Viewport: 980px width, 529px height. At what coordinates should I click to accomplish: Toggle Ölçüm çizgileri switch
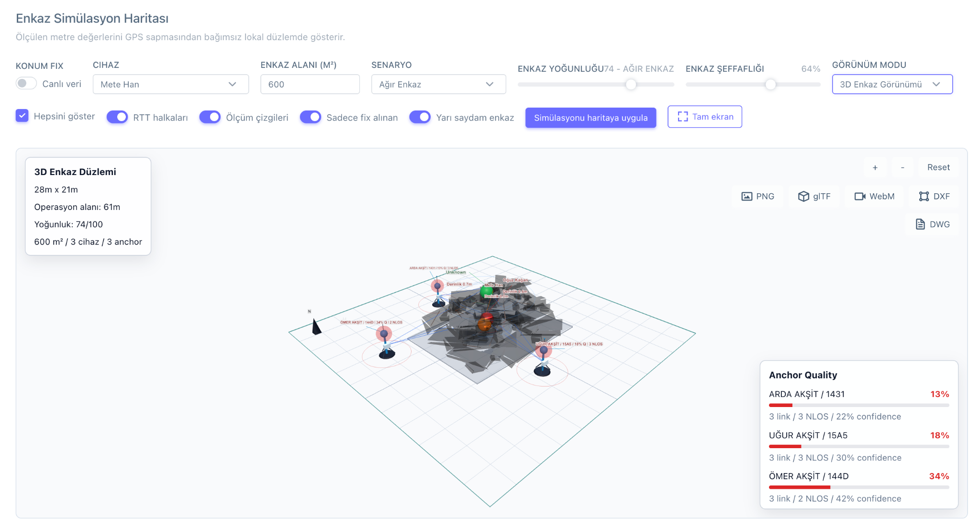pyautogui.click(x=210, y=117)
